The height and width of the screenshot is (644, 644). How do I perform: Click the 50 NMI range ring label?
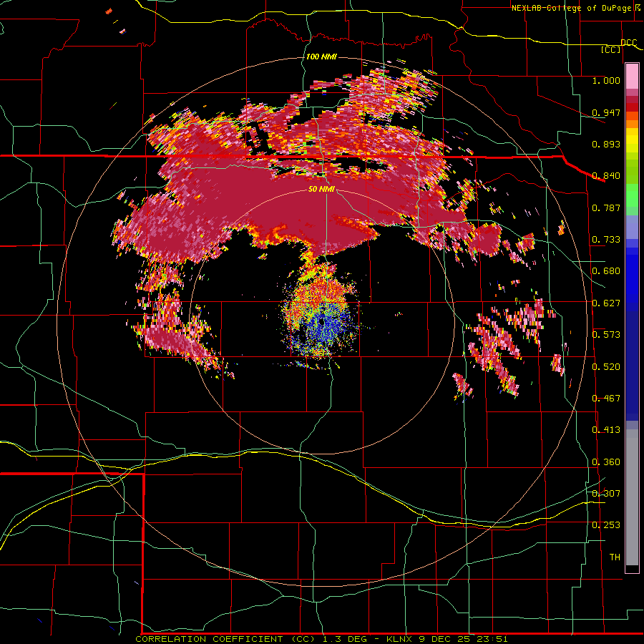point(321,189)
